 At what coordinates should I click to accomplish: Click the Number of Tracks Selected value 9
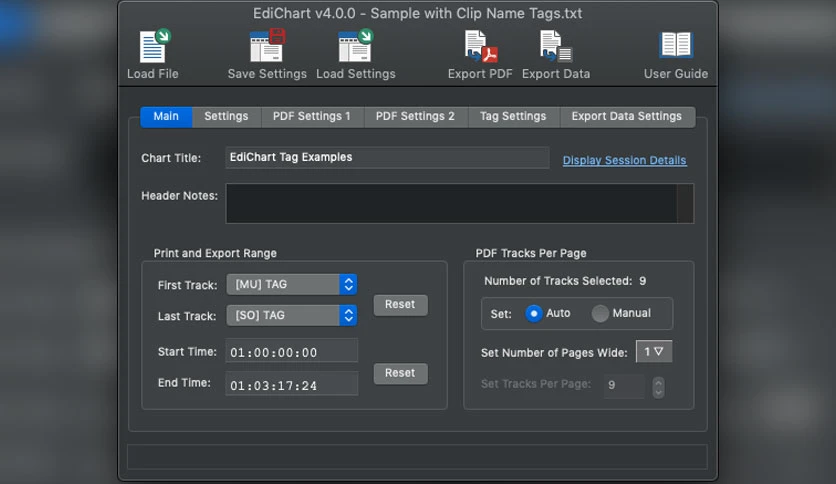click(642, 281)
